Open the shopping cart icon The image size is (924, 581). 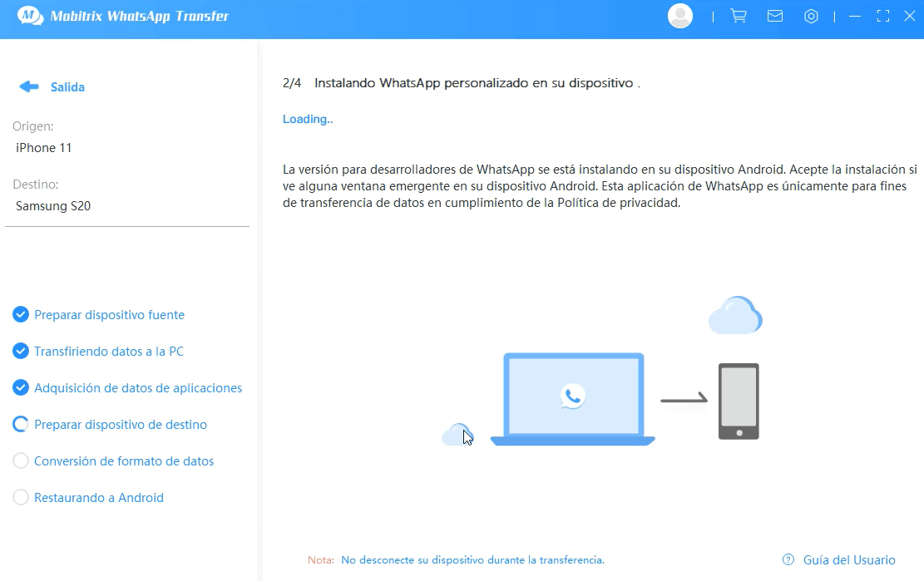[x=739, y=16]
